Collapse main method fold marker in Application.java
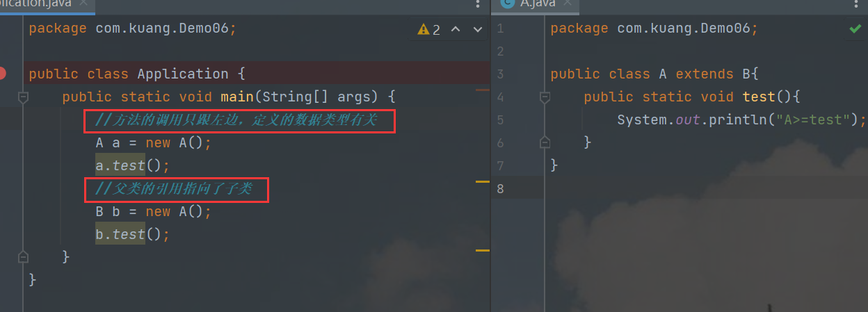 (x=23, y=97)
